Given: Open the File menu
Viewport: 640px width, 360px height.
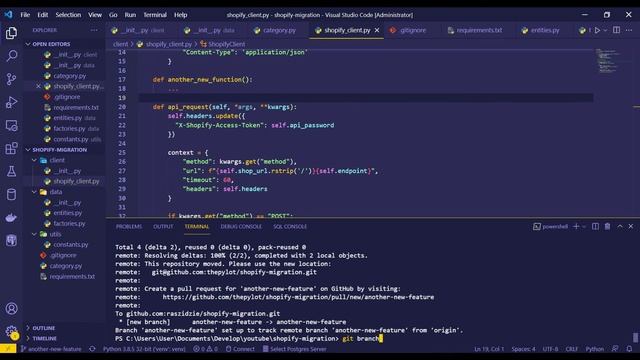Looking at the screenshot, I should pyautogui.click(x=25, y=15).
